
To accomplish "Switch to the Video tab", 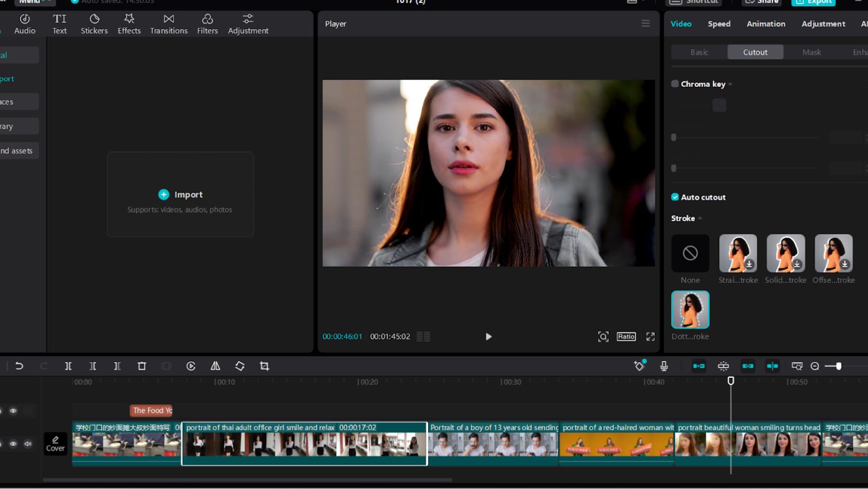I will [681, 24].
